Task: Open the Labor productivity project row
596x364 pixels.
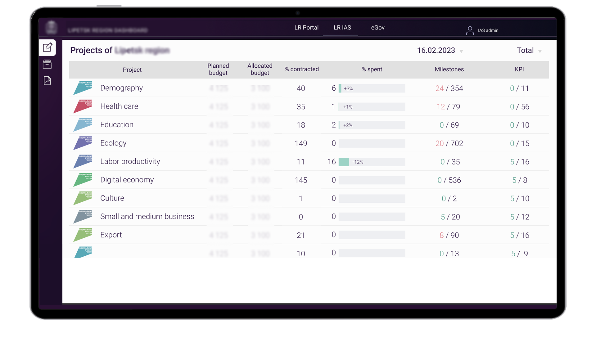Action: click(130, 161)
